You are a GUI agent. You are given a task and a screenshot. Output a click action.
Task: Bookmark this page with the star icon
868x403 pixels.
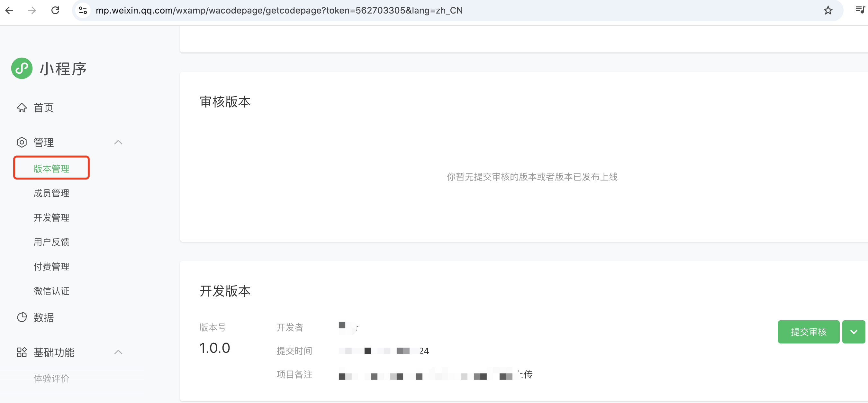pyautogui.click(x=827, y=10)
